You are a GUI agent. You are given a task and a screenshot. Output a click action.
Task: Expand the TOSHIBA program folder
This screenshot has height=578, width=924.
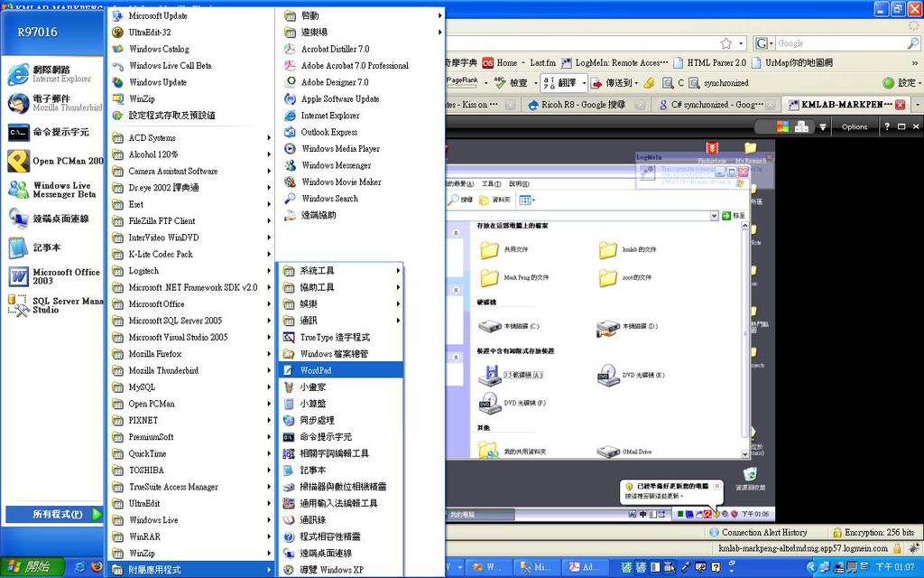coord(189,471)
